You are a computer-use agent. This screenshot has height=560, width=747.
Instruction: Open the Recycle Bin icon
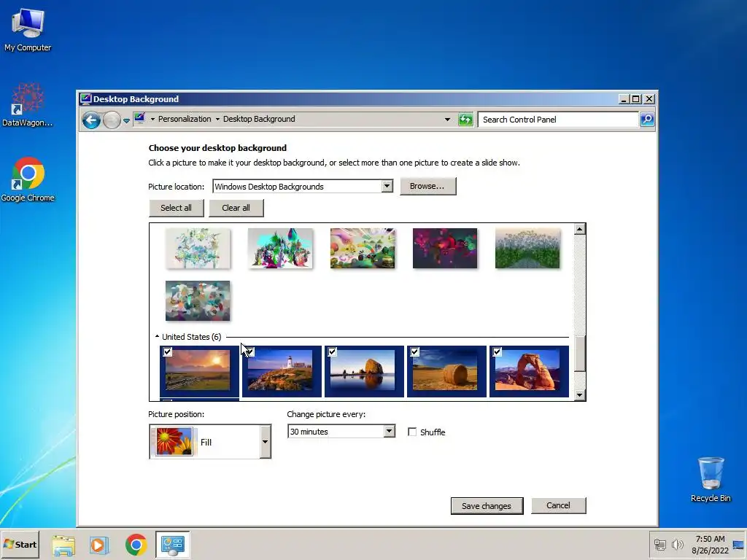pyautogui.click(x=711, y=480)
